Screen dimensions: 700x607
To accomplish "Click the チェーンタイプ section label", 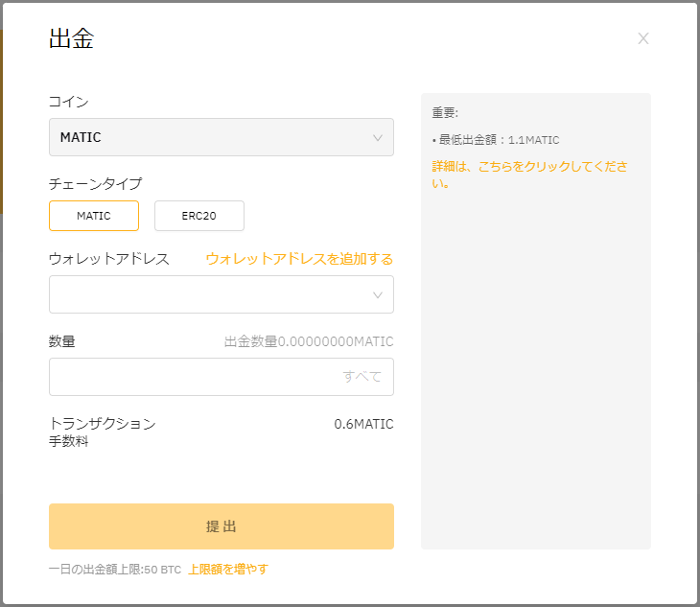I will 96,183.
